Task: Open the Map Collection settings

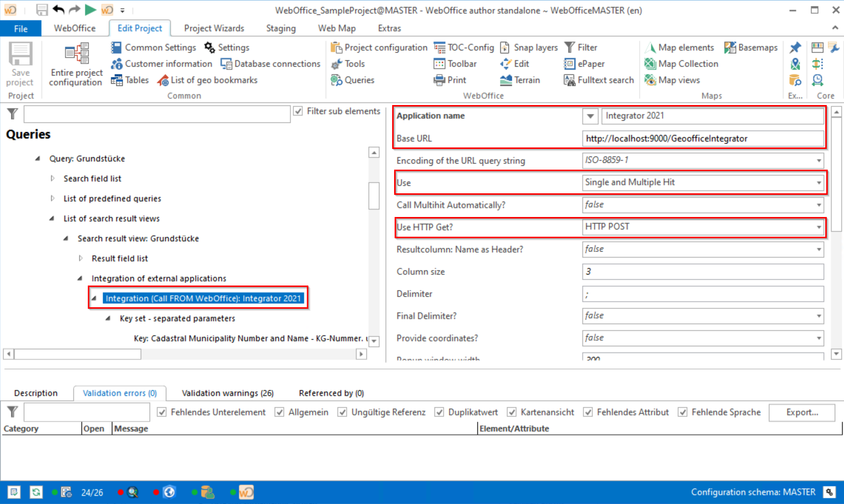Action: 681,64
